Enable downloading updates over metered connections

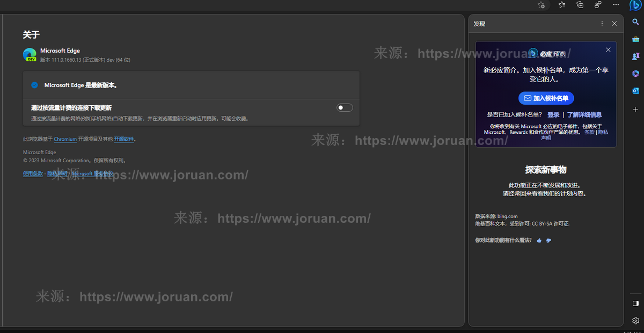tap(345, 108)
